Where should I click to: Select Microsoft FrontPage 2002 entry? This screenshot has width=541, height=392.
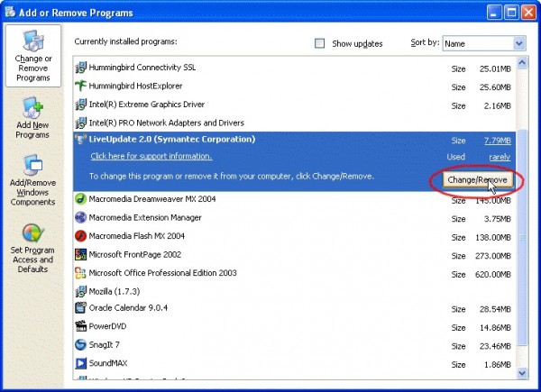(294, 255)
